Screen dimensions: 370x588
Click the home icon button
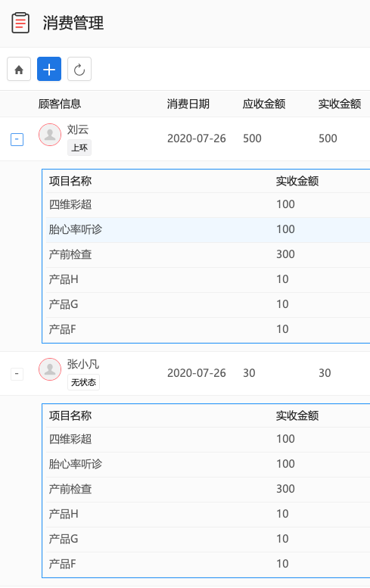19,69
